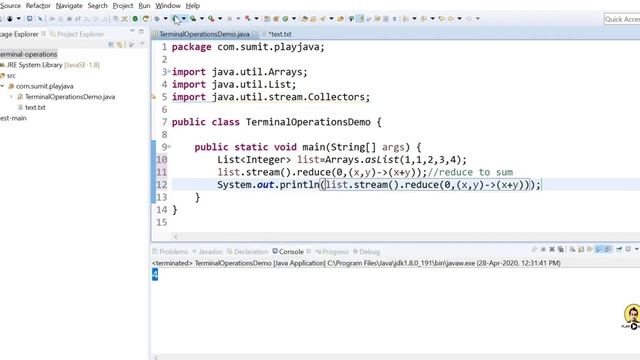Click the Toggle Mark Occurrences toolbar icon

[360, 19]
